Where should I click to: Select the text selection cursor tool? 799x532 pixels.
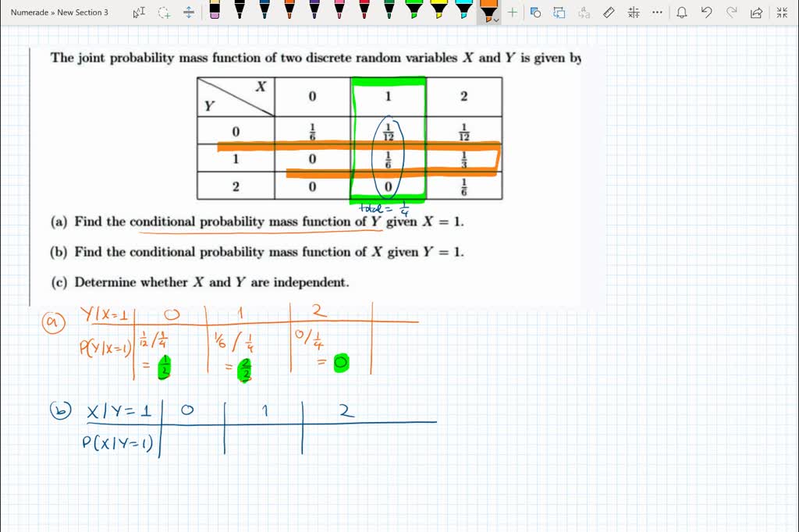pyautogui.click(x=139, y=12)
